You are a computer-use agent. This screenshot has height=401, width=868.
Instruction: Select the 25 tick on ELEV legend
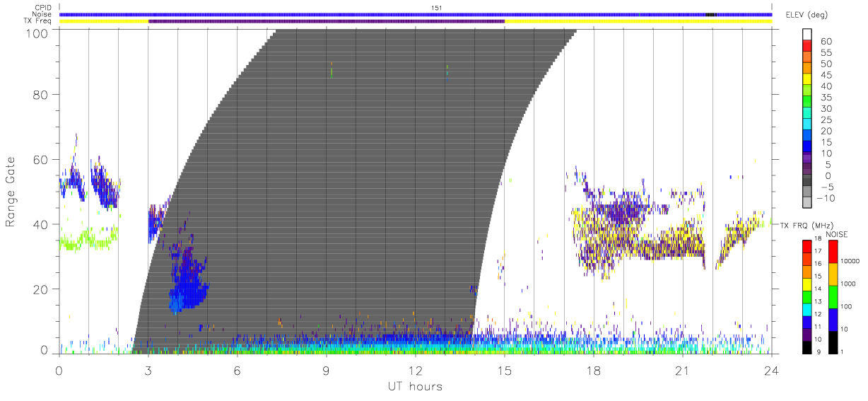click(826, 120)
